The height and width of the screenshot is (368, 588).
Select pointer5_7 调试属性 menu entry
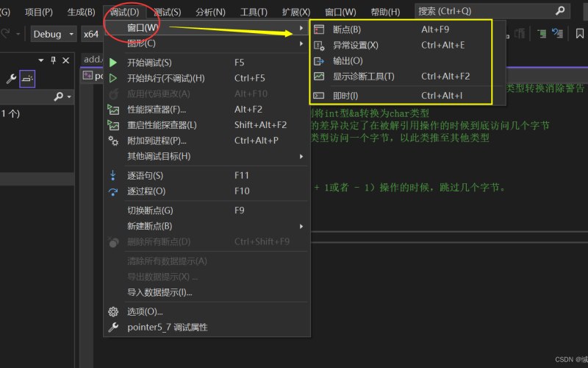(207, 327)
